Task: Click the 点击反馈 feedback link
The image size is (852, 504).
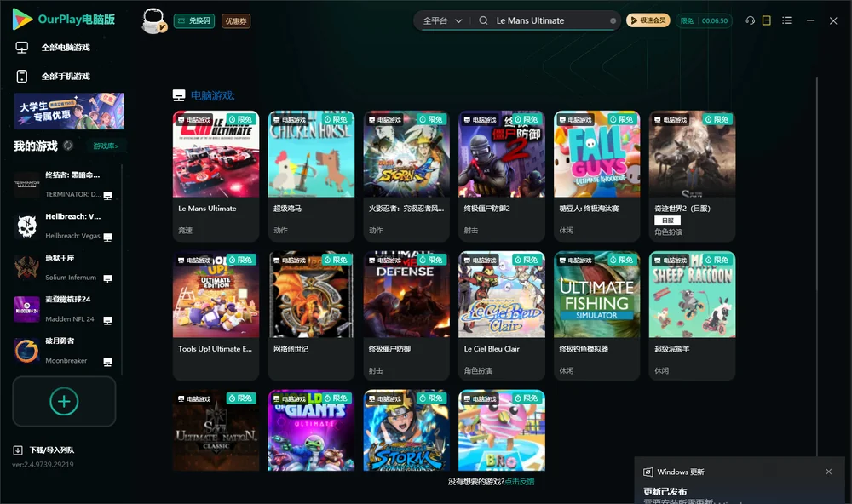Action: pos(520,481)
